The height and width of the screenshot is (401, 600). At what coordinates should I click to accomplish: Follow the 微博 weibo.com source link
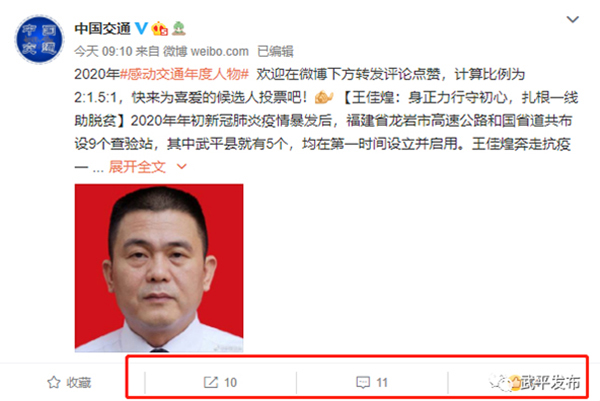coord(206,51)
